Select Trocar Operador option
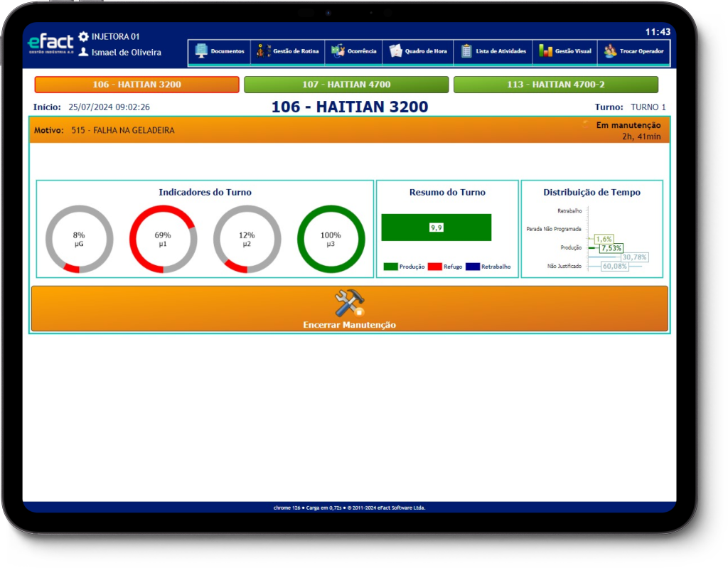 coord(633,52)
